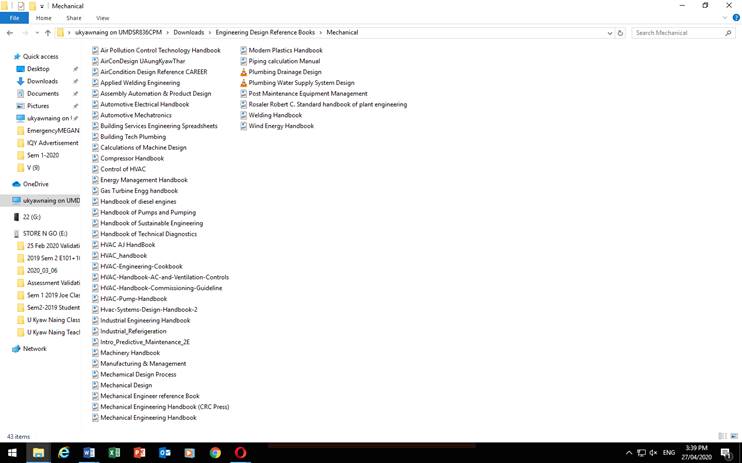Image resolution: width=742 pixels, height=463 pixels.
Task: Expand the ribbon with chevron arrow
Action: [x=725, y=18]
